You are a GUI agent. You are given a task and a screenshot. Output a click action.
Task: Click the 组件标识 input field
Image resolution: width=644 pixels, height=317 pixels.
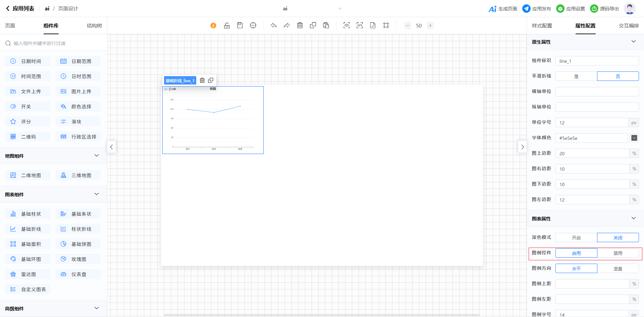tap(597, 61)
